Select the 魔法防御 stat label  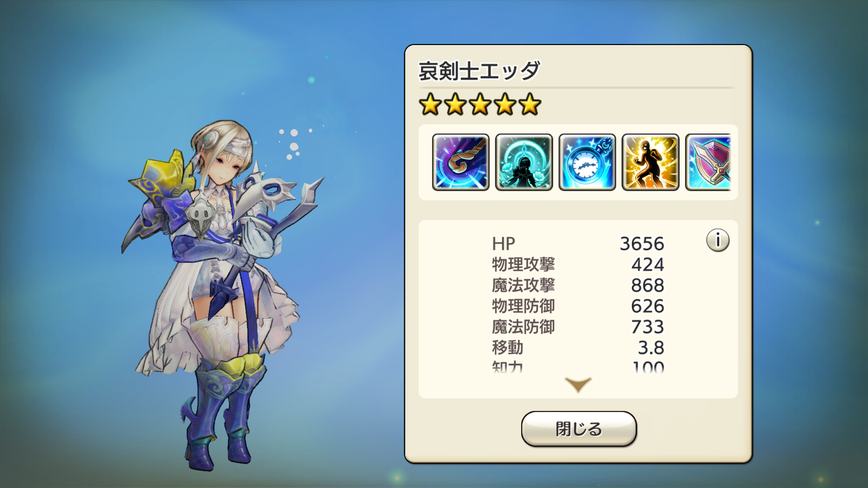[523, 327]
